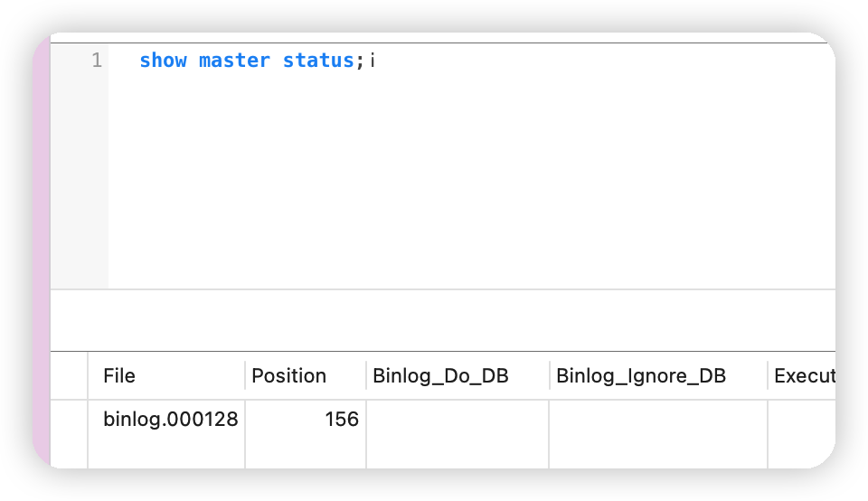Click empty editor area below the query
868x501 pixels.
[x=470, y=177]
